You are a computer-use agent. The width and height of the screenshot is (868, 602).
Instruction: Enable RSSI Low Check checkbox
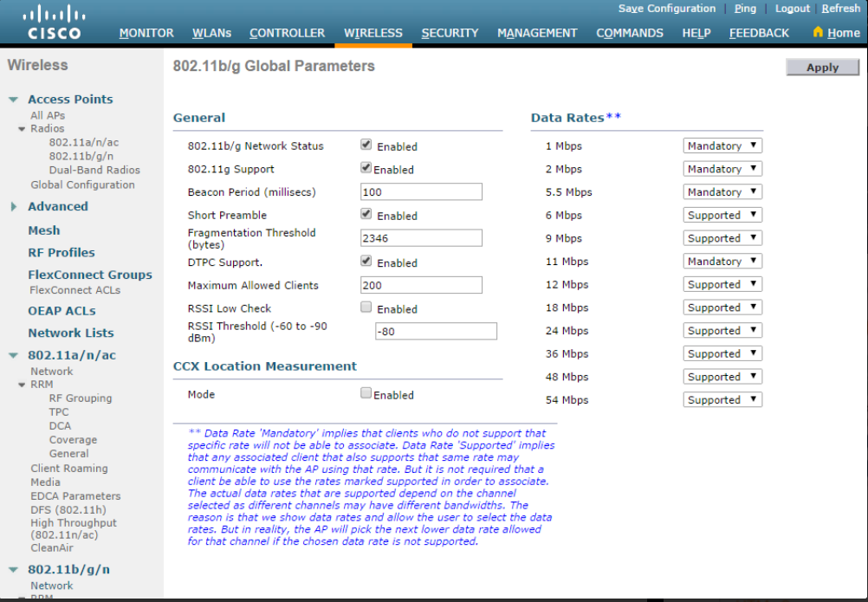366,307
